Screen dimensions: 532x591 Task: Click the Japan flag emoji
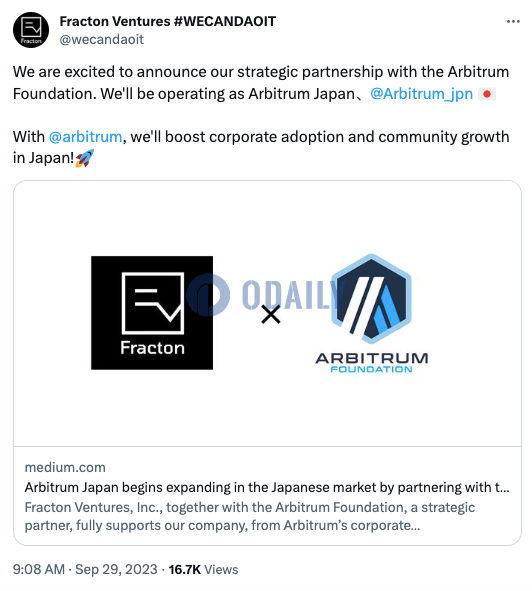[487, 94]
